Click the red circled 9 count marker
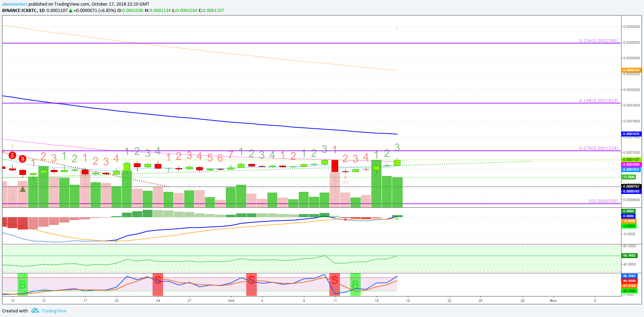The width and height of the screenshot is (644, 317). click(x=23, y=159)
